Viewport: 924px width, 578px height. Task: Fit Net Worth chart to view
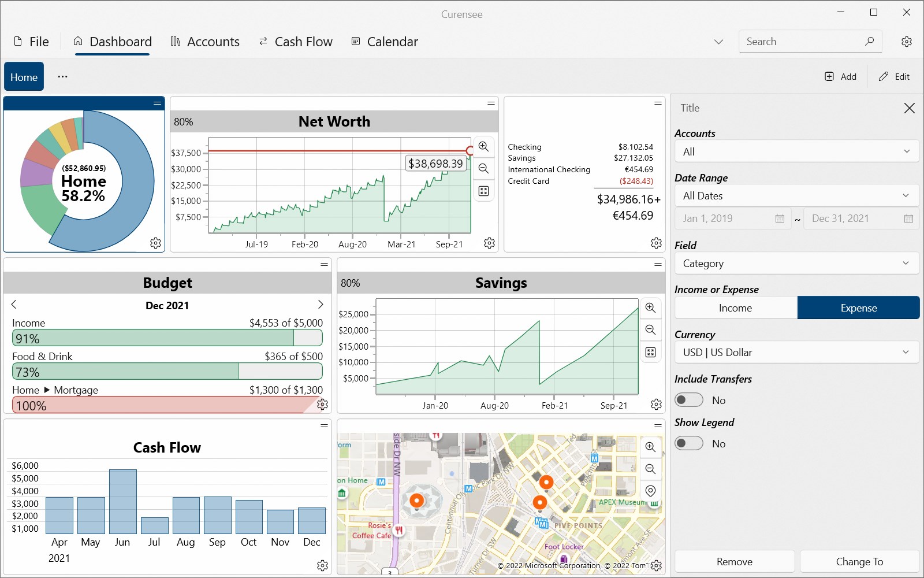484,191
